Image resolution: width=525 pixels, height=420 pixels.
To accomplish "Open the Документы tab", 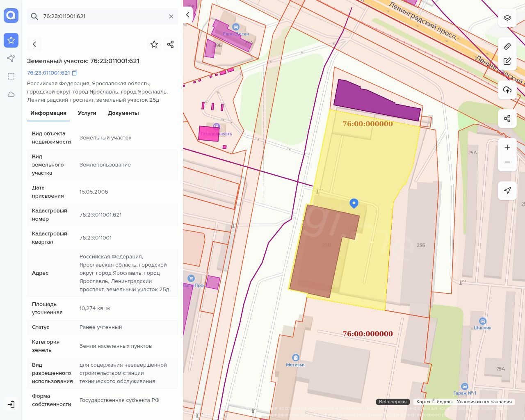I will (x=123, y=113).
